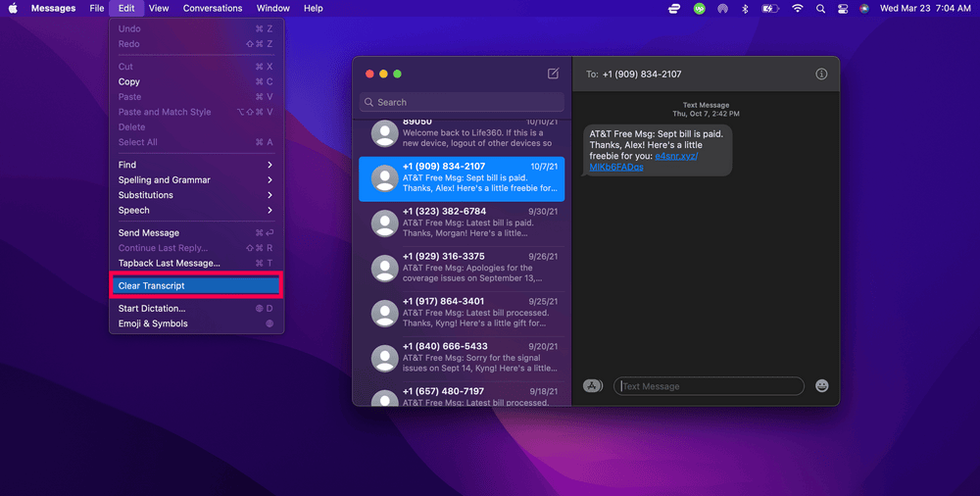Open conversation details info icon

(x=821, y=74)
